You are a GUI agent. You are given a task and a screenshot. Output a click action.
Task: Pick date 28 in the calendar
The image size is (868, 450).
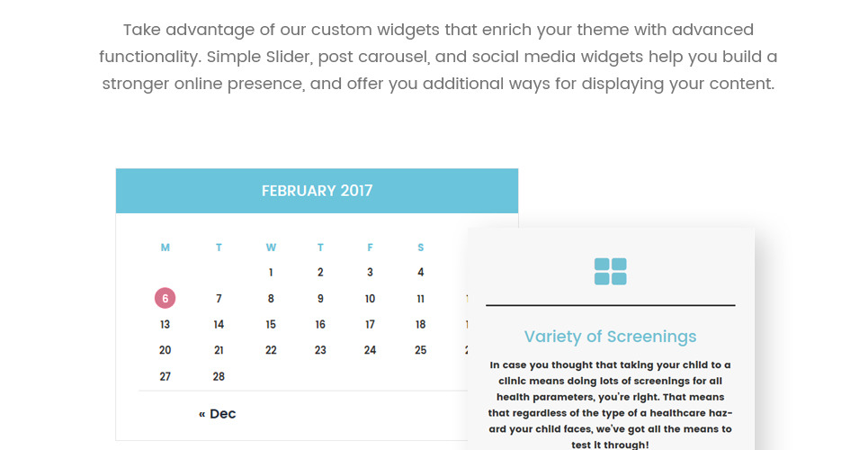pos(219,377)
